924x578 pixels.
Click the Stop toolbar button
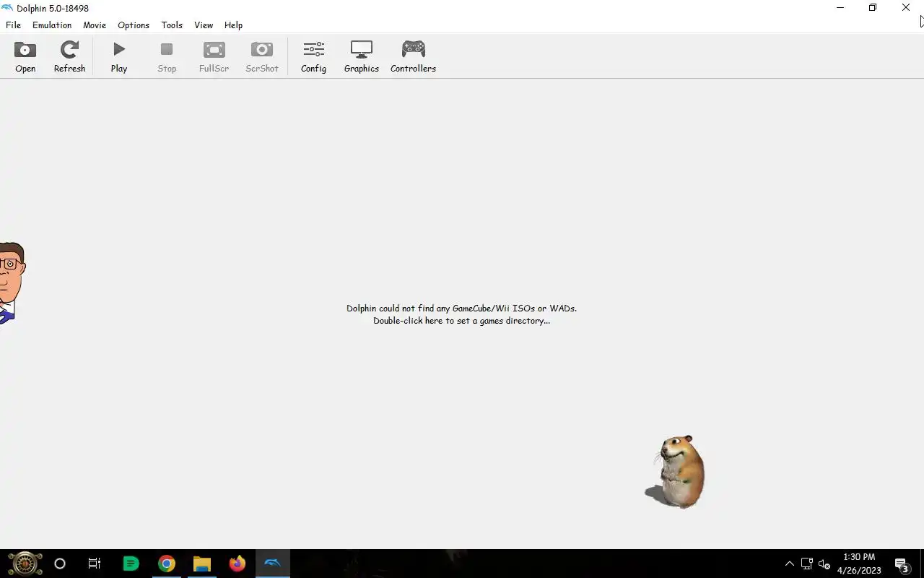click(167, 57)
